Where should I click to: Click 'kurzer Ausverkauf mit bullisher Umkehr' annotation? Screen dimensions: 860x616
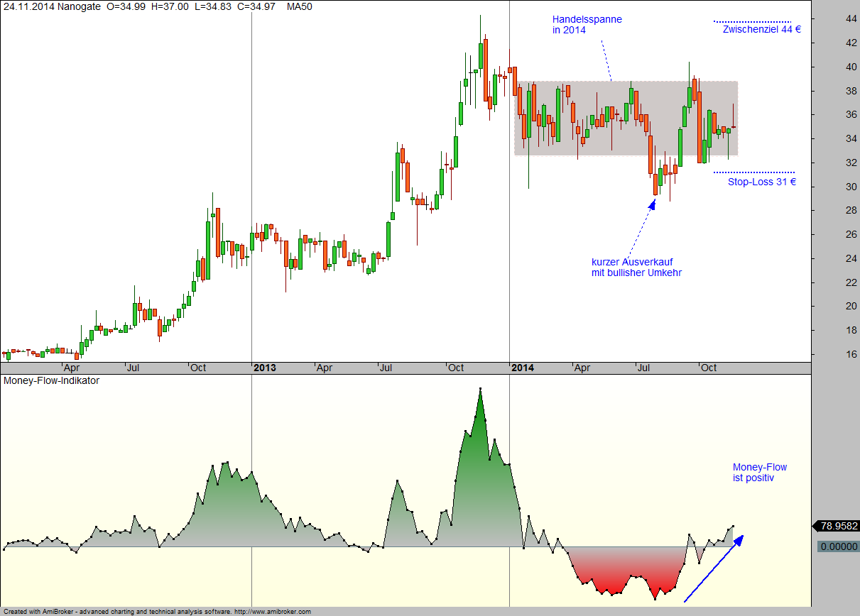point(636,267)
